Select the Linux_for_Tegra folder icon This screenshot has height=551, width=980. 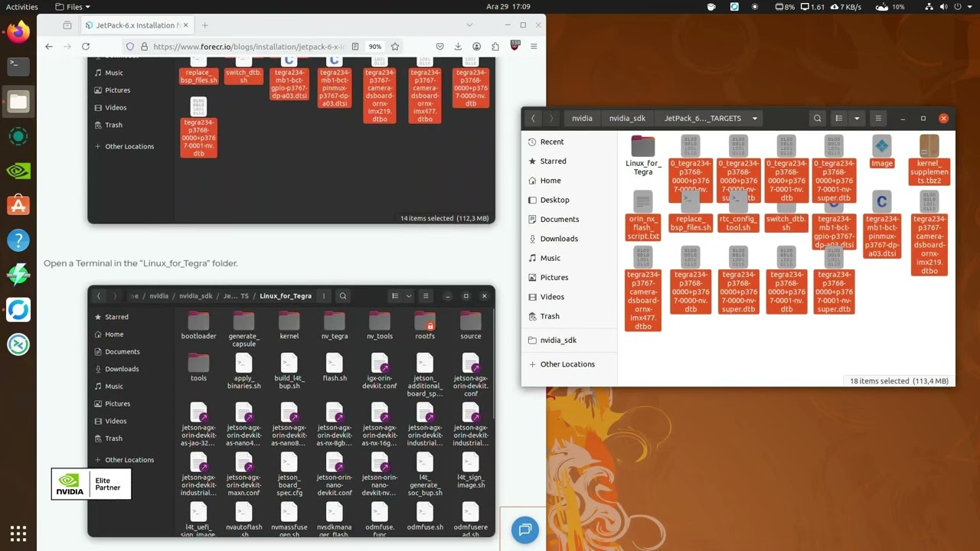(x=643, y=146)
